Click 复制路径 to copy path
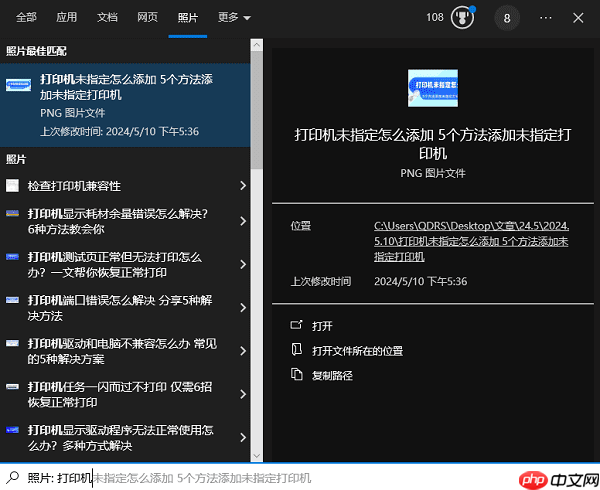This screenshot has height=490, width=600. [332, 376]
